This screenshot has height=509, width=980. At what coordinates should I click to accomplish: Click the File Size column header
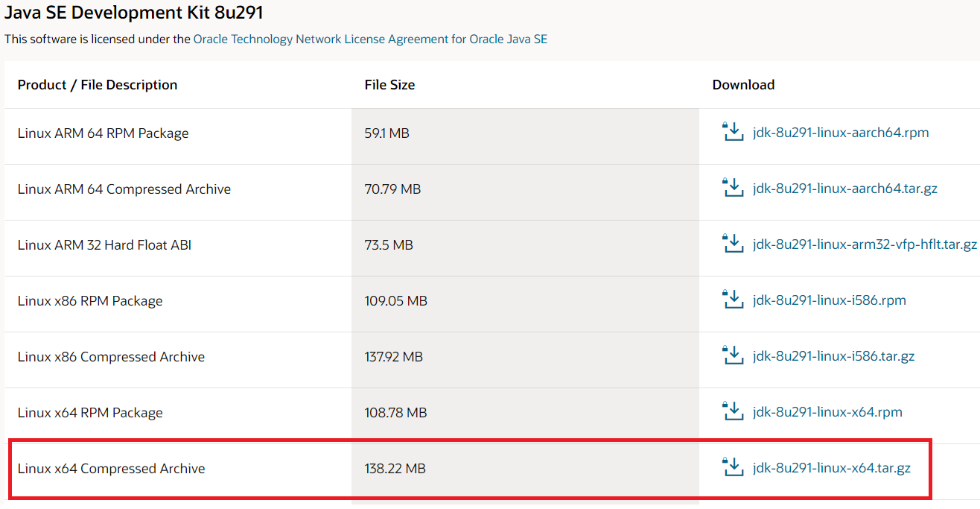389,85
